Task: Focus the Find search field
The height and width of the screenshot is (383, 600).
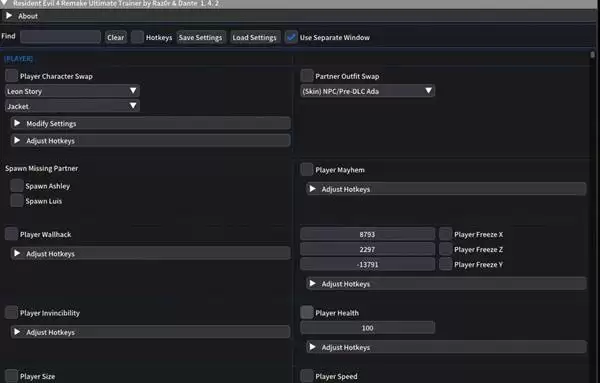Action: (x=60, y=37)
